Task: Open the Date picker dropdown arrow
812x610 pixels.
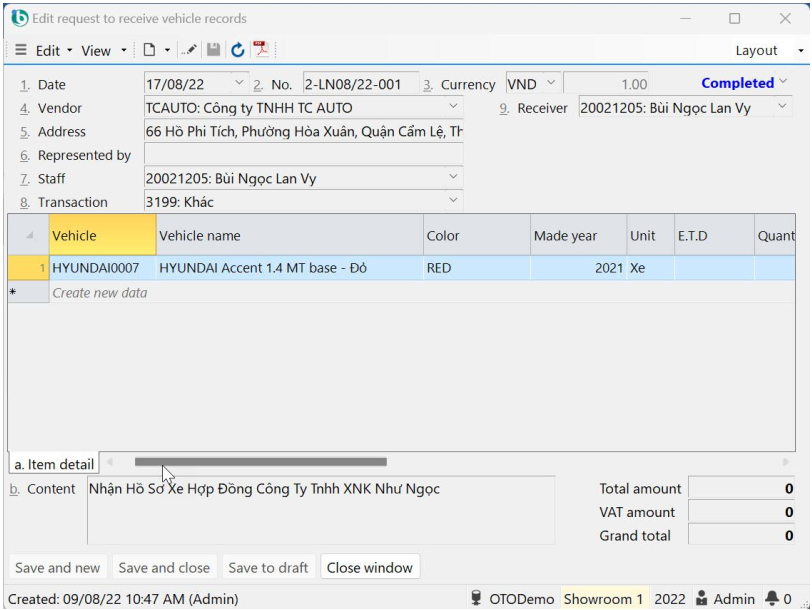Action: [x=238, y=84]
